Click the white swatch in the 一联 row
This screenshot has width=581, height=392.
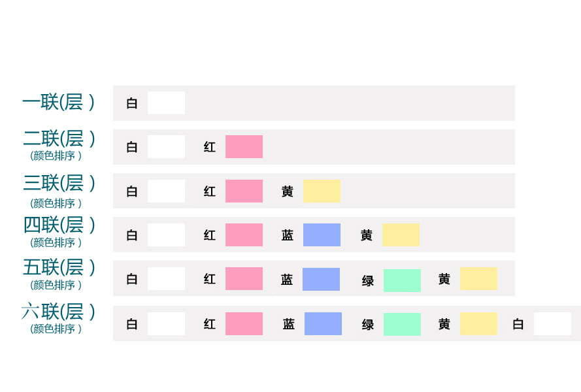166,103
